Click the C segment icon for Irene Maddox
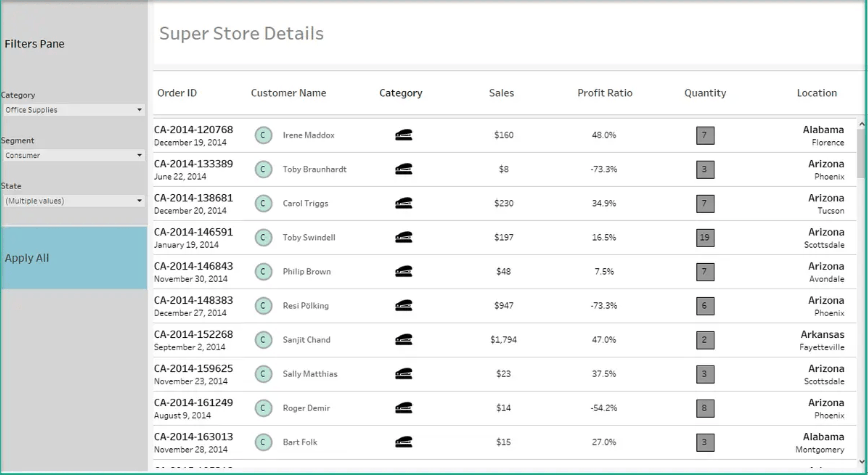 pos(263,135)
